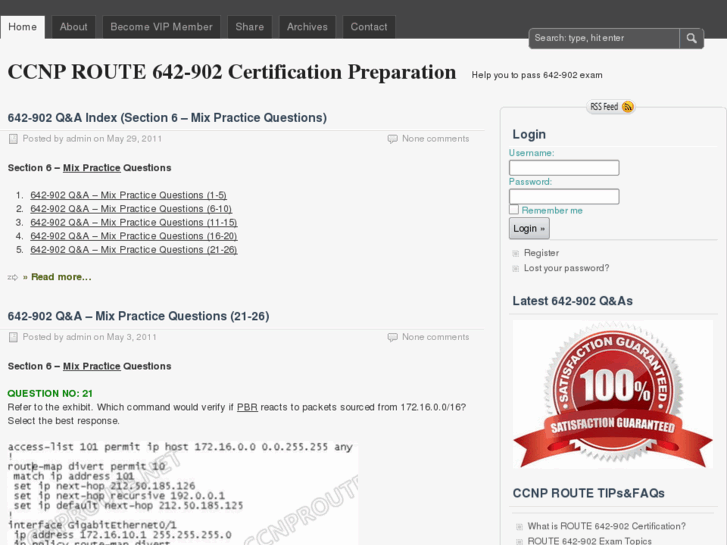Open the RSS Feed icon

(627, 107)
